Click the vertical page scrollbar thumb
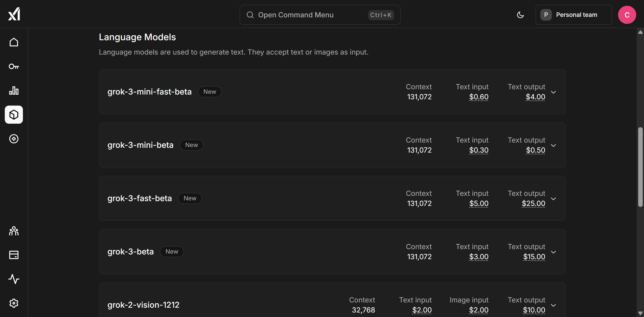 pyautogui.click(x=640, y=167)
